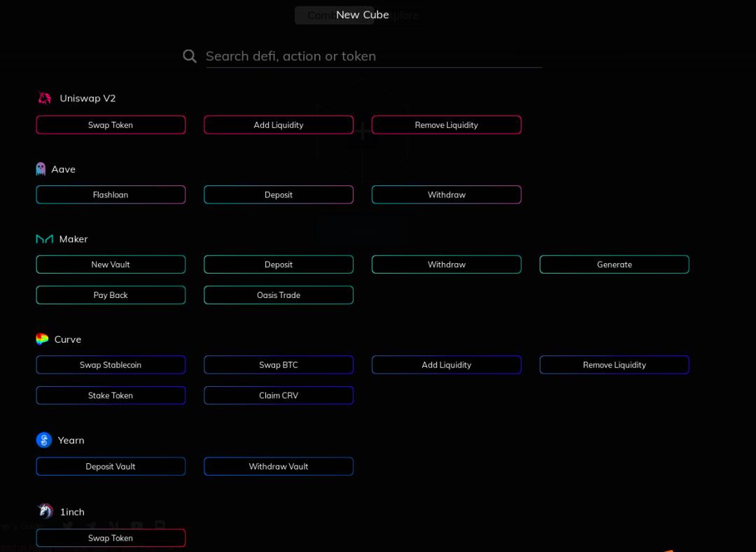Click the 1inch unicorn logo
The height and width of the screenshot is (552, 756).
45,511
